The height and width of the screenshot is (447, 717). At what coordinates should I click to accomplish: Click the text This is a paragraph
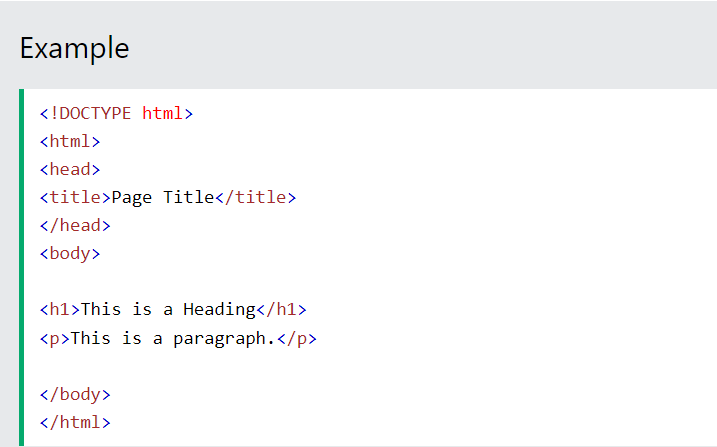[x=173, y=339]
